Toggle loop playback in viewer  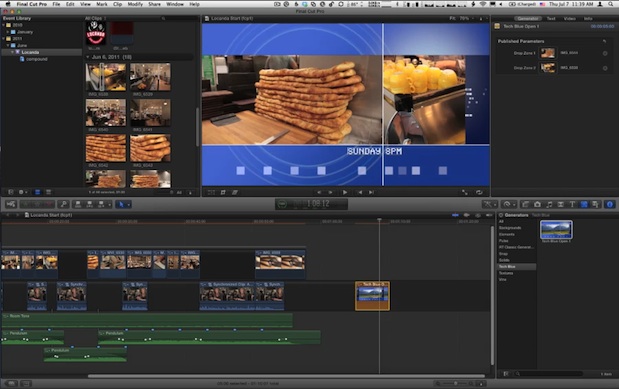(x=479, y=192)
